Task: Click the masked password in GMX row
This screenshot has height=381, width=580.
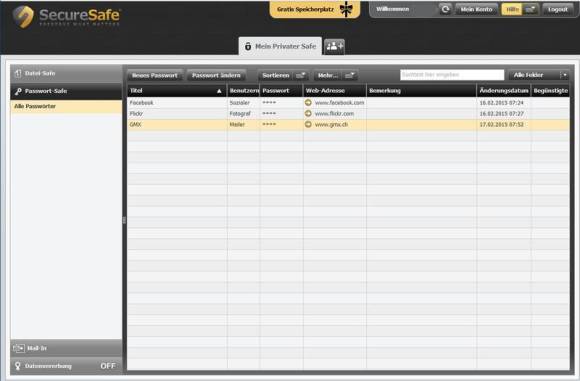Action: 269,125
